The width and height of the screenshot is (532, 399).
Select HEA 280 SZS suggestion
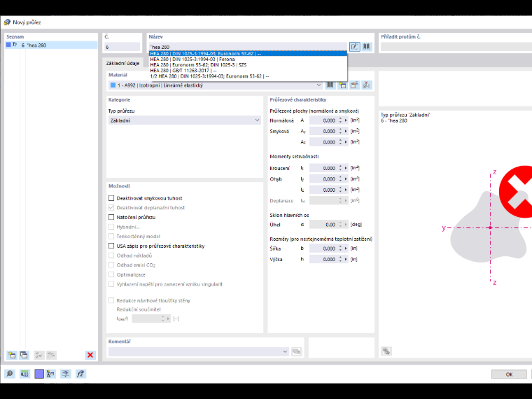(x=248, y=65)
